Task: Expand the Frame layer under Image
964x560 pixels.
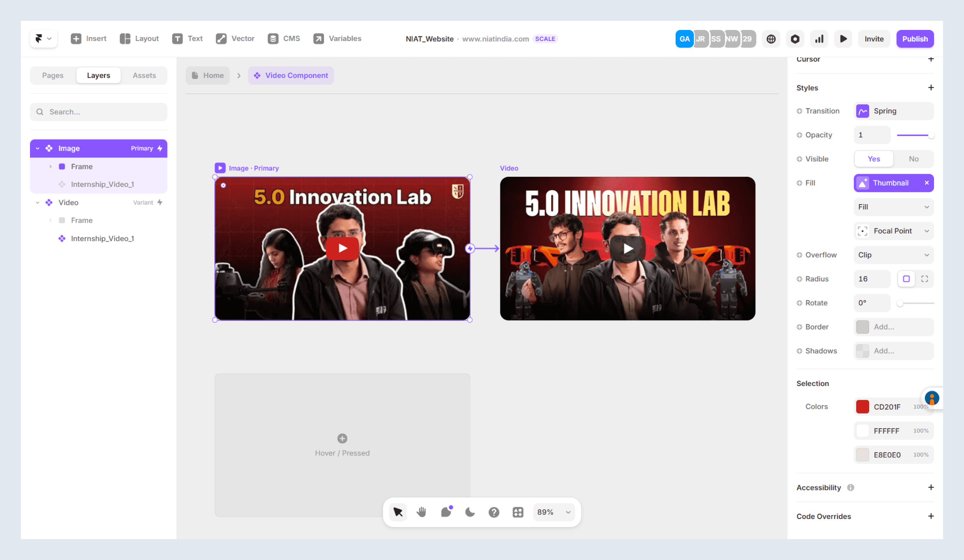Action: click(50, 166)
